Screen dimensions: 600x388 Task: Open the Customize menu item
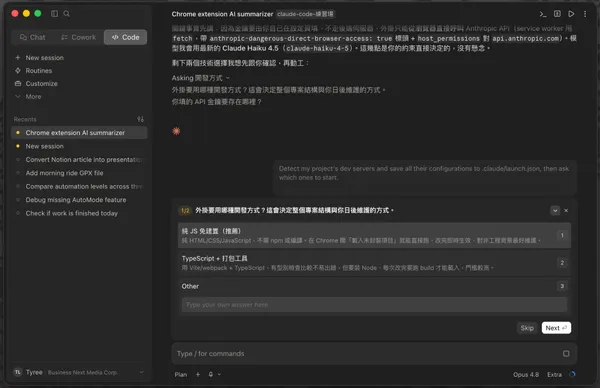[x=36, y=83]
